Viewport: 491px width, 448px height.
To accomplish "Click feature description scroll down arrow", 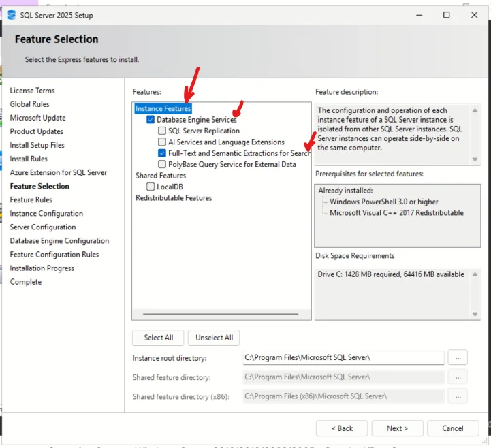I will [475, 159].
